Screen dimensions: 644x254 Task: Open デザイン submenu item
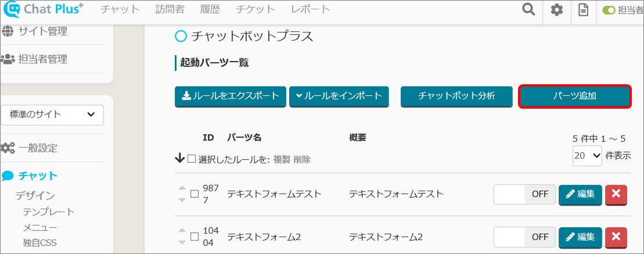35,196
